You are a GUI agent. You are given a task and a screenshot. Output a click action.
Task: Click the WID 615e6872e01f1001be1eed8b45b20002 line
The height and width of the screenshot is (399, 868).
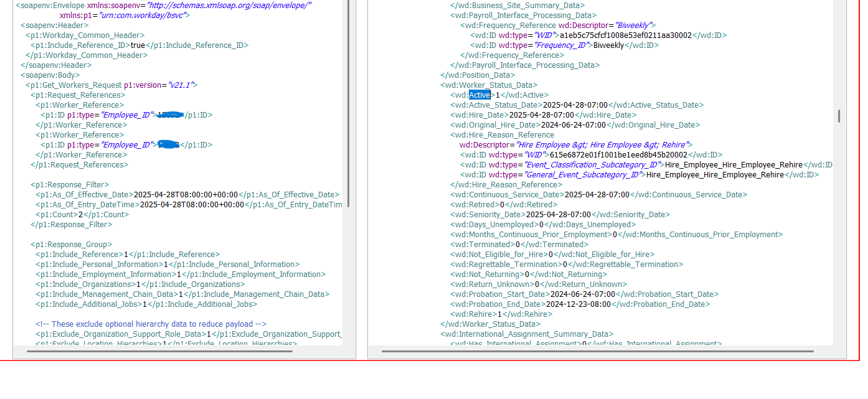tap(592, 154)
